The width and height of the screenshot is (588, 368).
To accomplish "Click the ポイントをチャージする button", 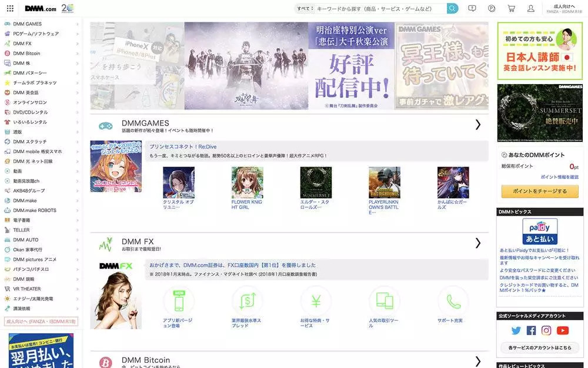I will pos(540,191).
